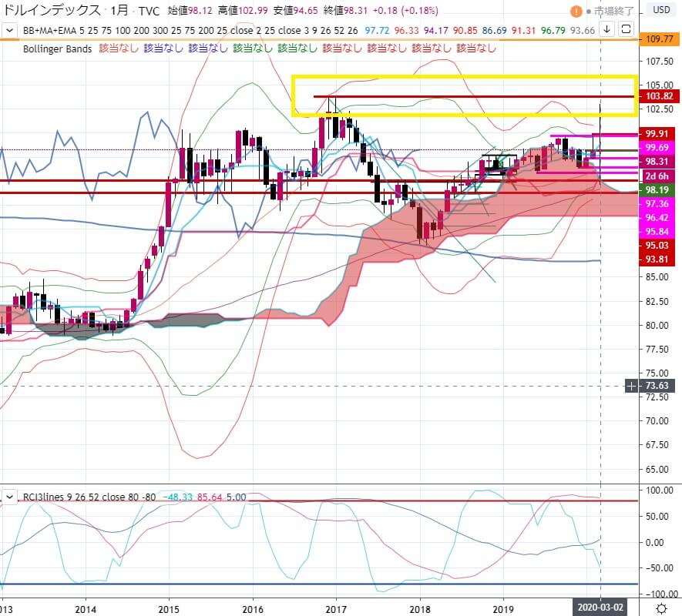Click 2014 on the time axis

pyautogui.click(x=86, y=609)
